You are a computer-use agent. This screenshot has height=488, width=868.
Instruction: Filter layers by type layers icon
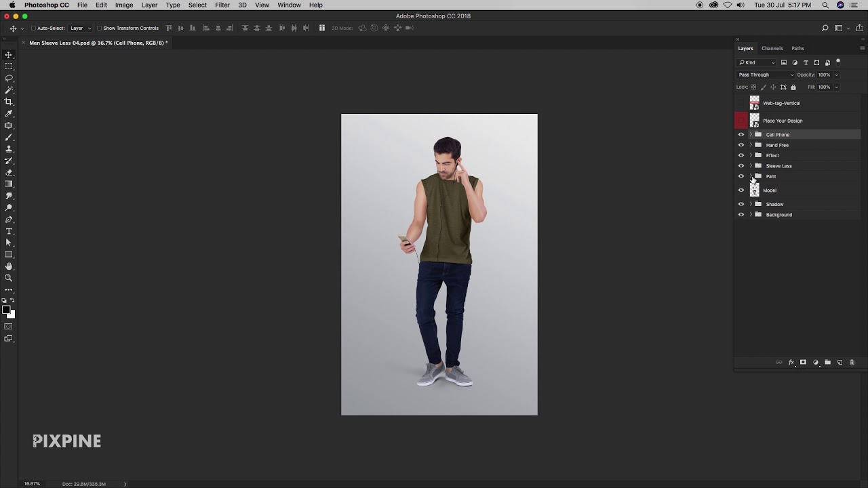(x=806, y=62)
